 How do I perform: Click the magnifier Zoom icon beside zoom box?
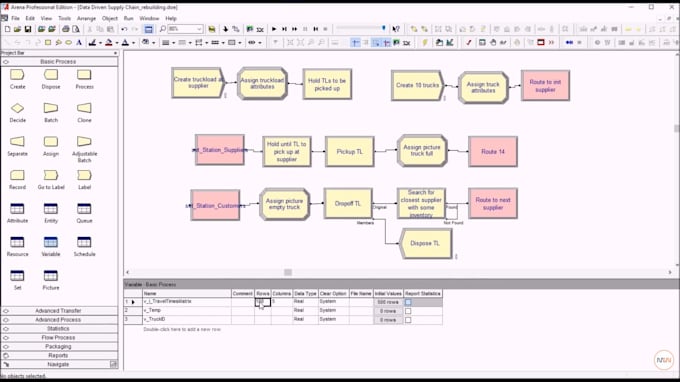[x=163, y=29]
